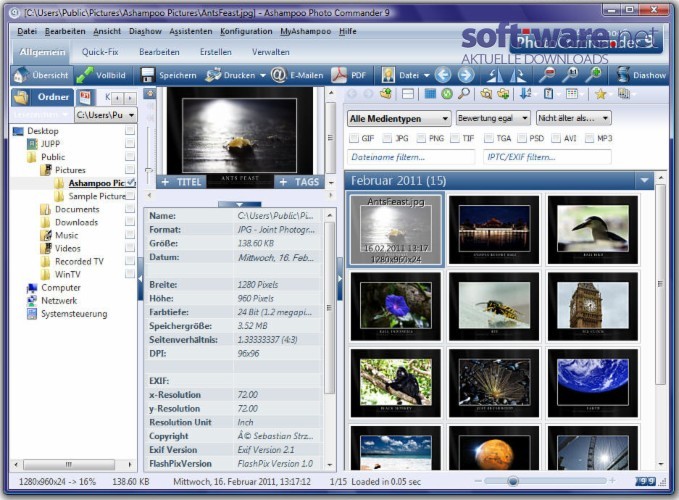Tick the GIF filter checkbox
The height and width of the screenshot is (500, 679).
(x=354, y=138)
